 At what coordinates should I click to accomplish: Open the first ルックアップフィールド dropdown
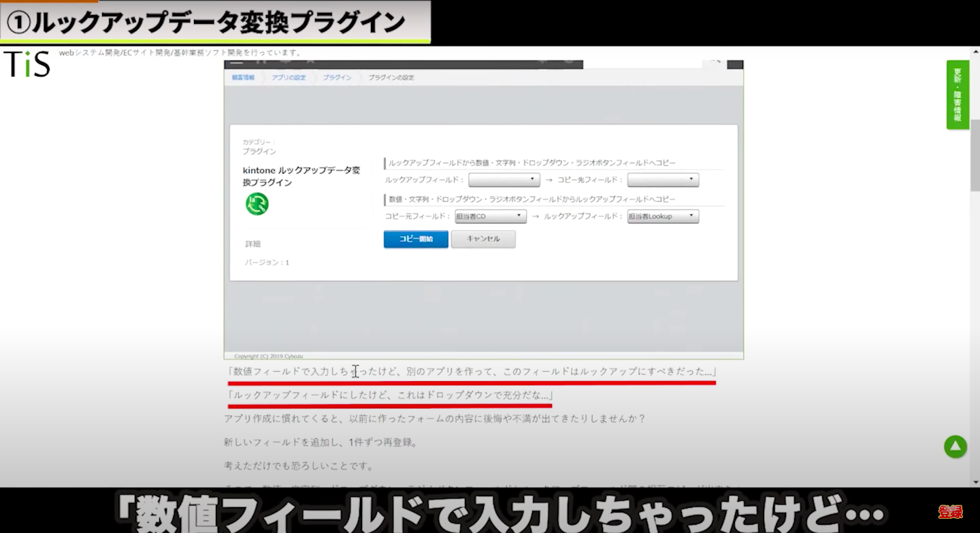point(504,180)
